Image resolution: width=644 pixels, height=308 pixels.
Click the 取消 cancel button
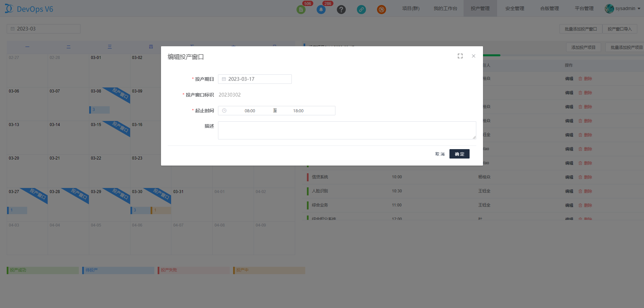(x=440, y=154)
